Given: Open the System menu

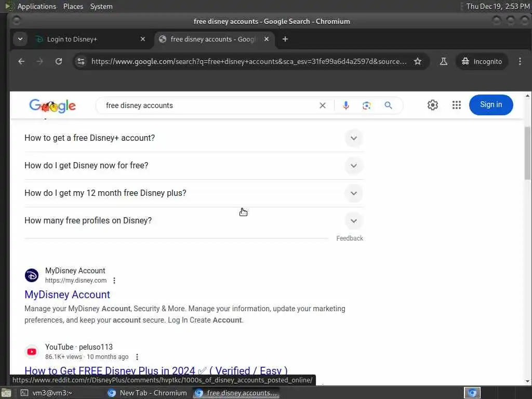Looking at the screenshot, I should (101, 6).
